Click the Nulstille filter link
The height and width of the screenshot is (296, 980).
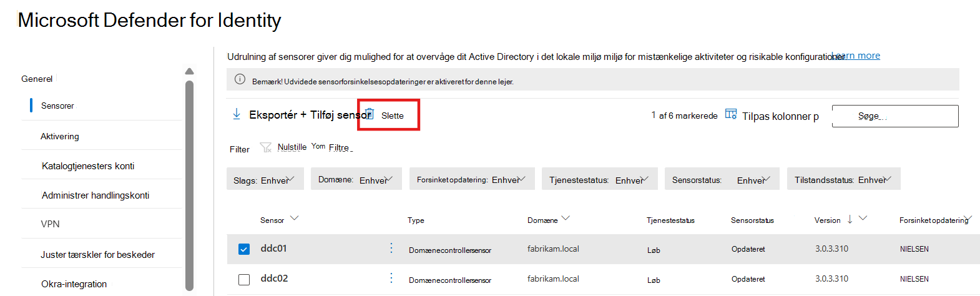tap(292, 147)
